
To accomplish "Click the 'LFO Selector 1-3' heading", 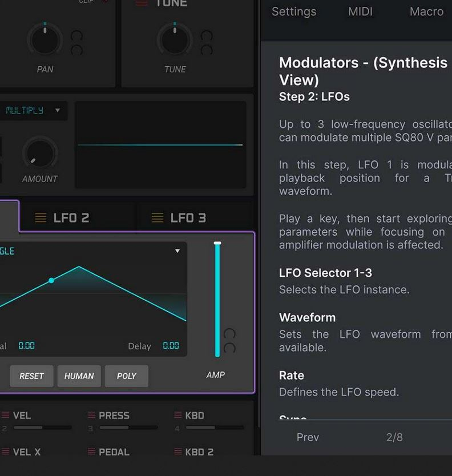I will [x=325, y=273].
